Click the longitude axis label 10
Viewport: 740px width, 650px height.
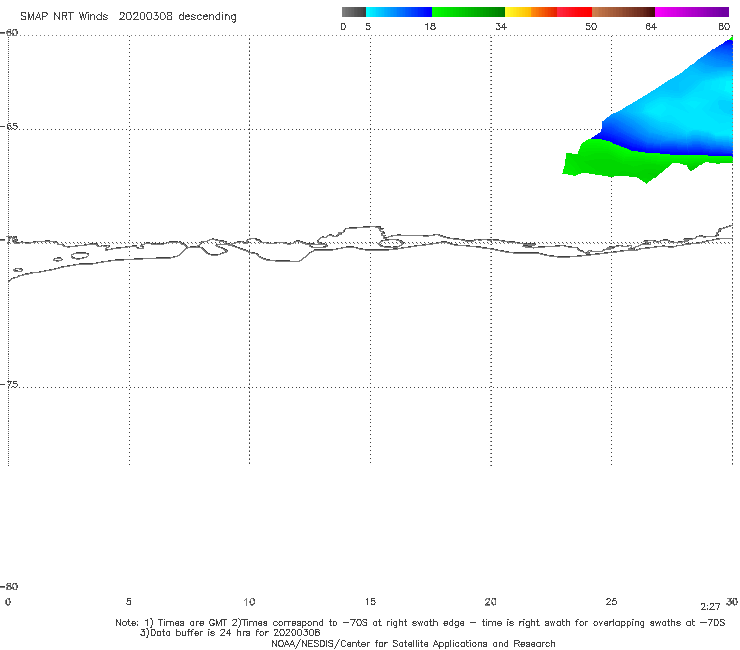click(249, 602)
